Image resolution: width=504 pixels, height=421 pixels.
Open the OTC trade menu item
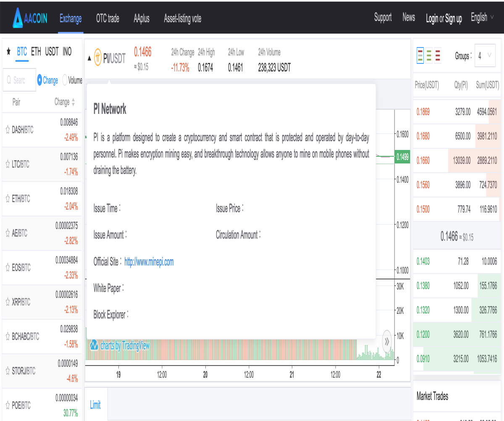click(x=108, y=18)
